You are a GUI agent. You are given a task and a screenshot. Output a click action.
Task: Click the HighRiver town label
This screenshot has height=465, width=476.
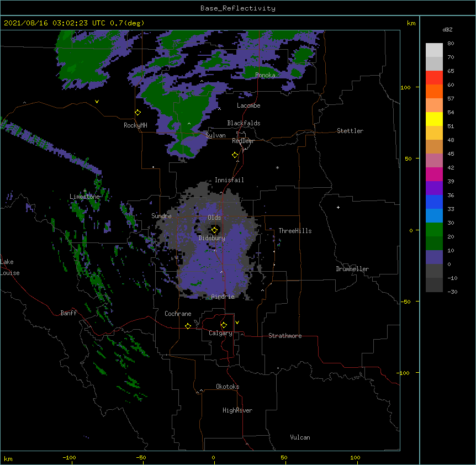tap(237, 410)
